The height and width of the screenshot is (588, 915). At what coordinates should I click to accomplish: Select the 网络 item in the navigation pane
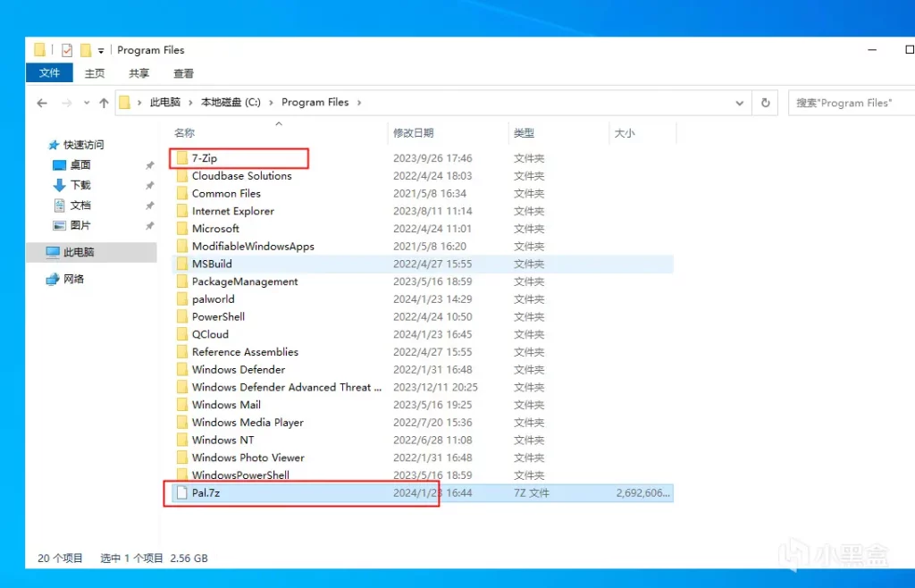click(x=74, y=278)
